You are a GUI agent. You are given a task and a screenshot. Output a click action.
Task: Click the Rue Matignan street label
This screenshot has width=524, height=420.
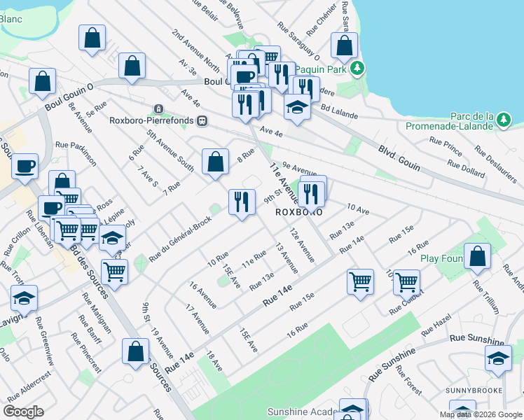coord(97,313)
